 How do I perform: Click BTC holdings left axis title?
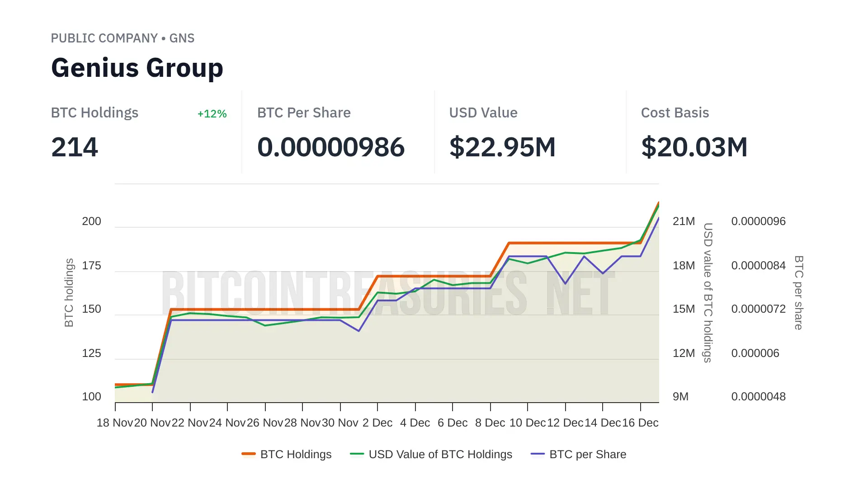[69, 292]
